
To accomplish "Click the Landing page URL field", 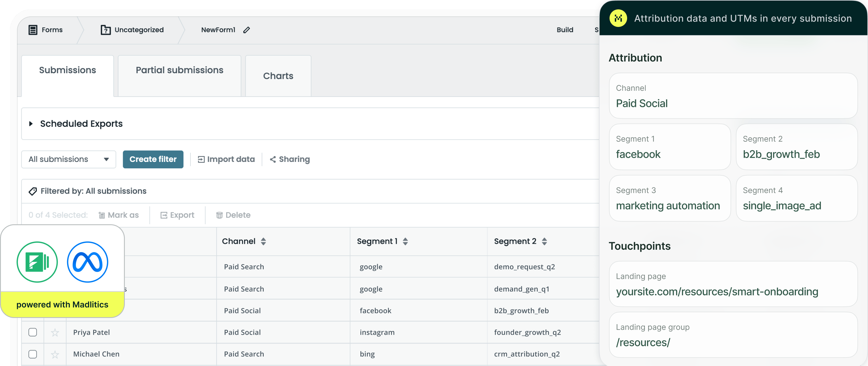I will pyautogui.click(x=733, y=284).
